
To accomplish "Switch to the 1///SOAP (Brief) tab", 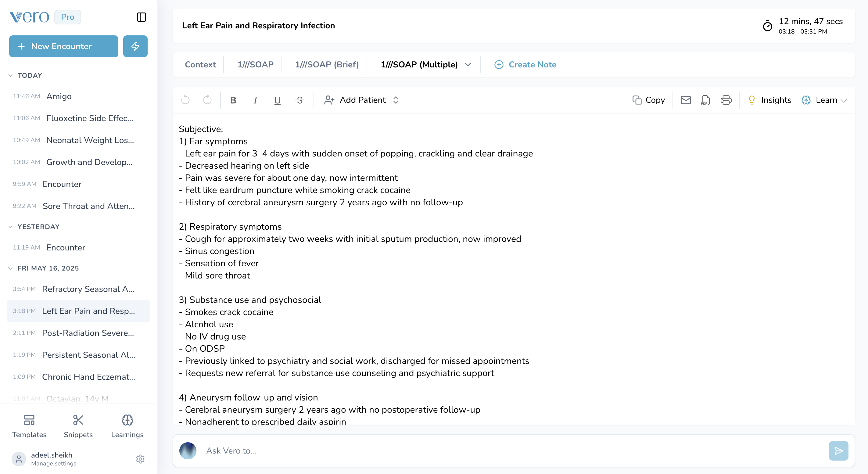I will [327, 64].
